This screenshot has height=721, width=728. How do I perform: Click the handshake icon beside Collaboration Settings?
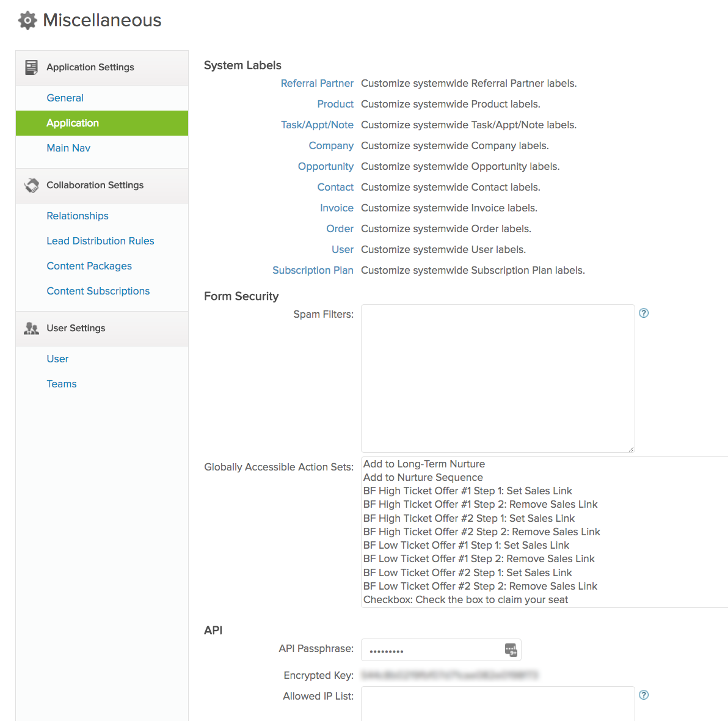[x=31, y=185]
